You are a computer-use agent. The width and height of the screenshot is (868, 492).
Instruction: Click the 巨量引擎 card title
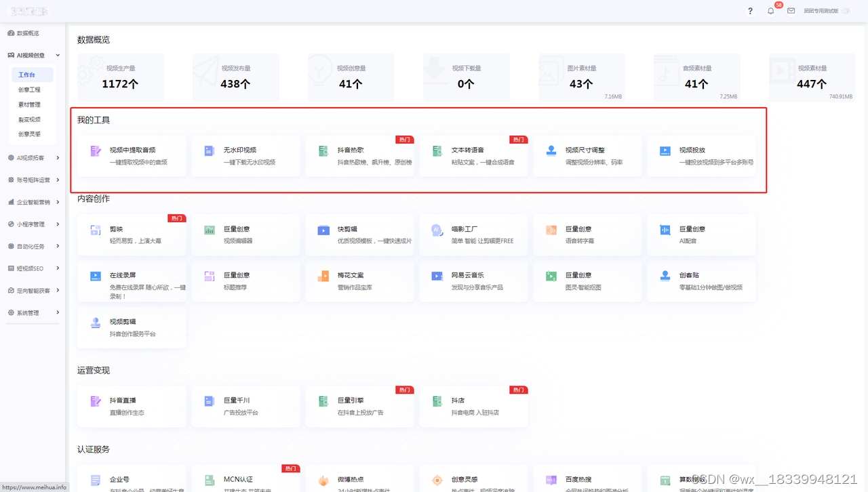pos(351,401)
